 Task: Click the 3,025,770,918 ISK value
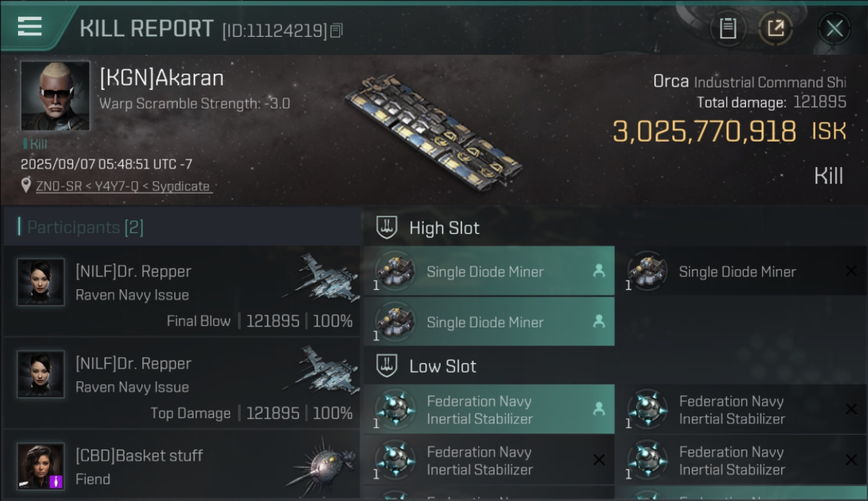coord(704,132)
